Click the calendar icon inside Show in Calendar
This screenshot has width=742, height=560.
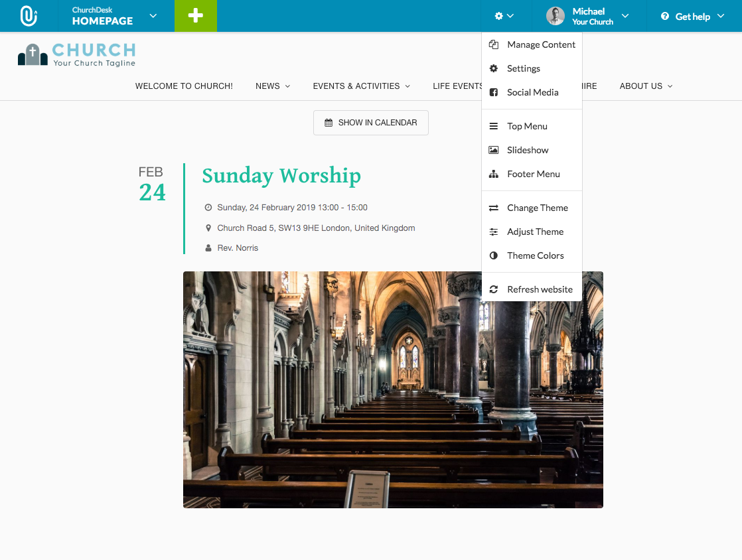tap(328, 122)
